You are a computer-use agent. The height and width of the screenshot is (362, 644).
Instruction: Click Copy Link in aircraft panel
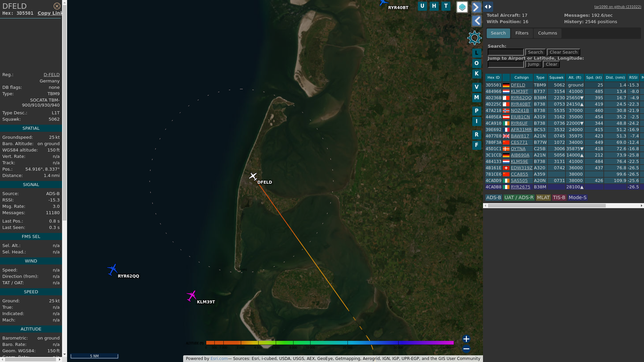point(50,13)
